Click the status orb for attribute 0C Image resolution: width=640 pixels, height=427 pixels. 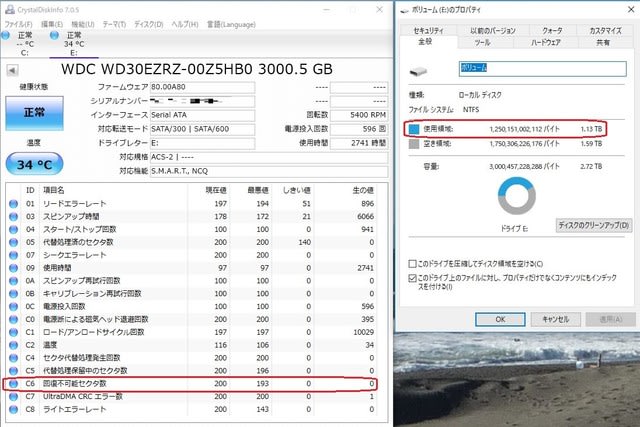point(13,307)
